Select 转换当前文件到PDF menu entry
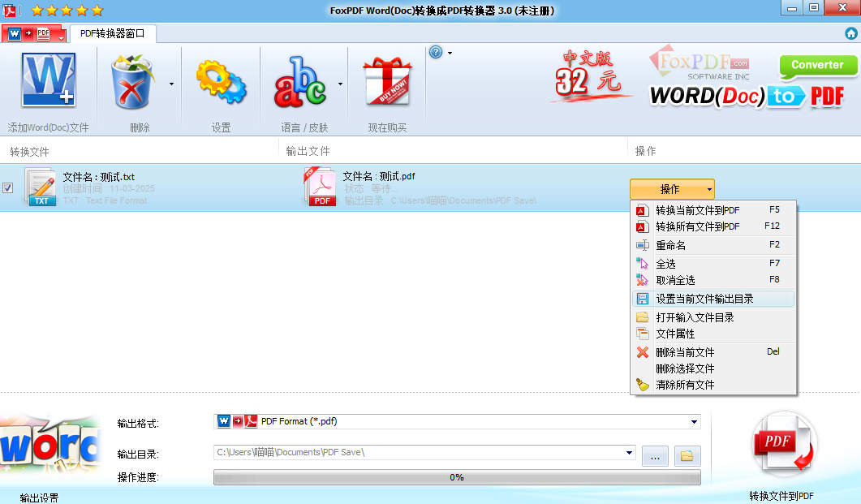Viewport: 861px width, 504px height. click(697, 210)
